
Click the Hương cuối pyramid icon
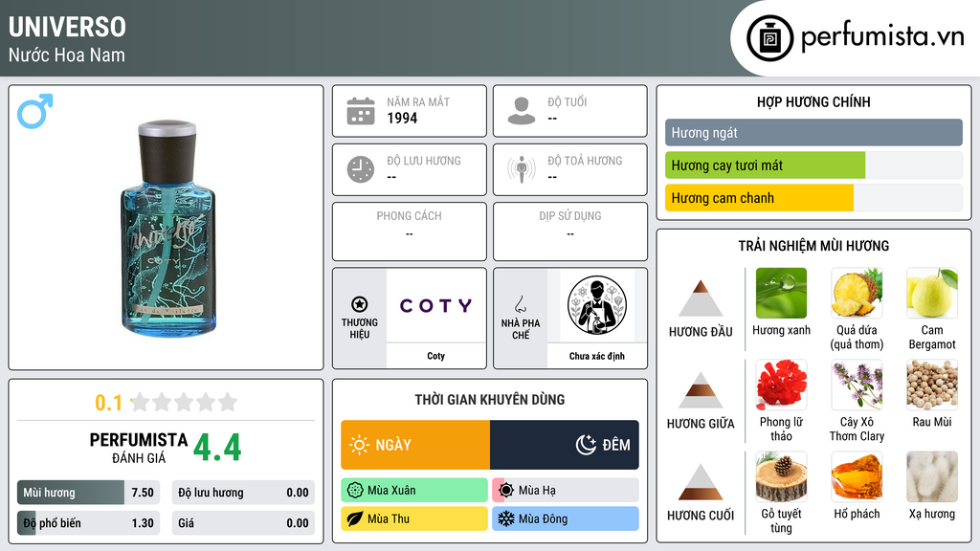pyautogui.click(x=701, y=482)
